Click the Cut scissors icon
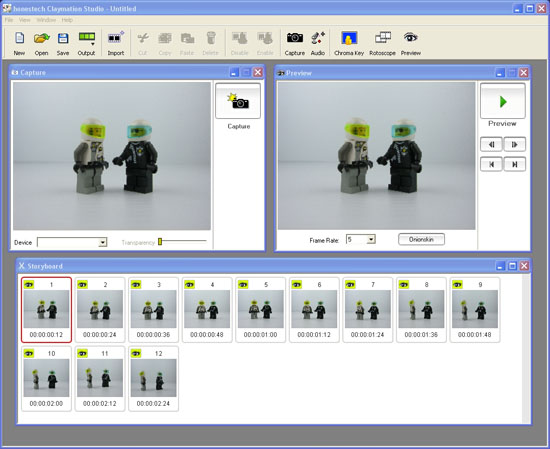550x449 pixels. point(143,38)
